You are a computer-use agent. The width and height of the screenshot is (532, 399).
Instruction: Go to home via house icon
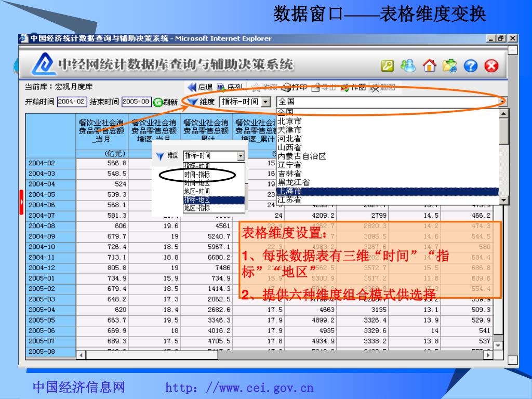click(429, 65)
